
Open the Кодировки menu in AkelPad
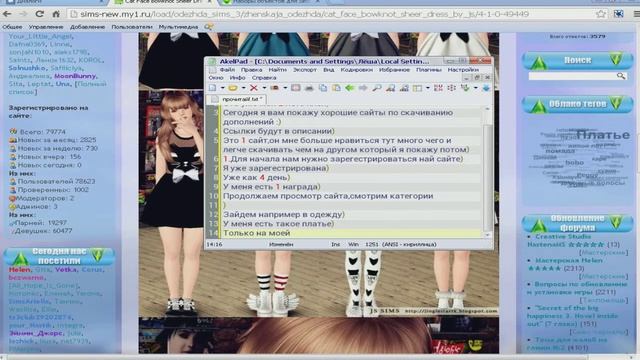357,70
